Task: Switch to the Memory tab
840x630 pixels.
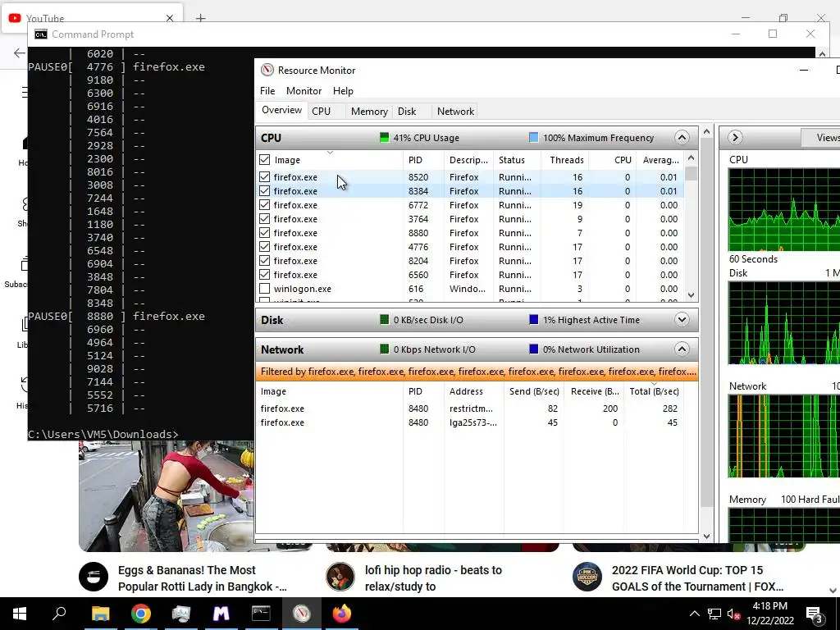Action: point(369,112)
